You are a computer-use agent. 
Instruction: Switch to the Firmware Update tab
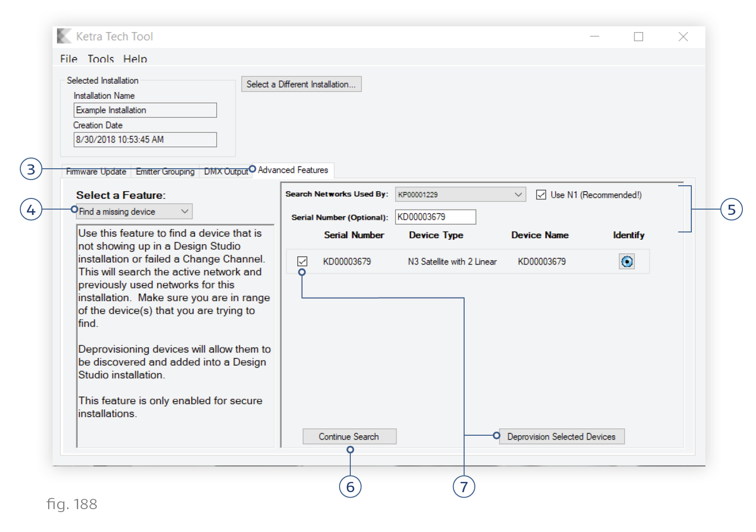point(96,172)
